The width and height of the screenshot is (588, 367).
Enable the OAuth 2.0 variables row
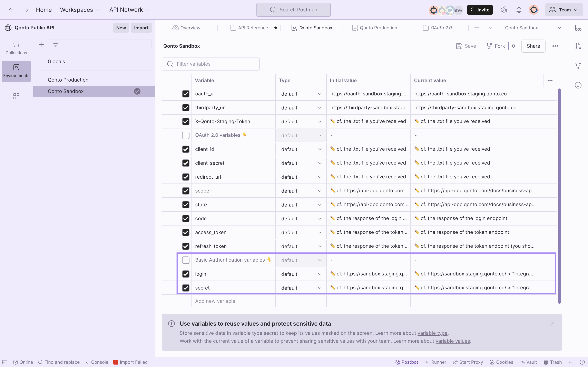click(x=186, y=135)
